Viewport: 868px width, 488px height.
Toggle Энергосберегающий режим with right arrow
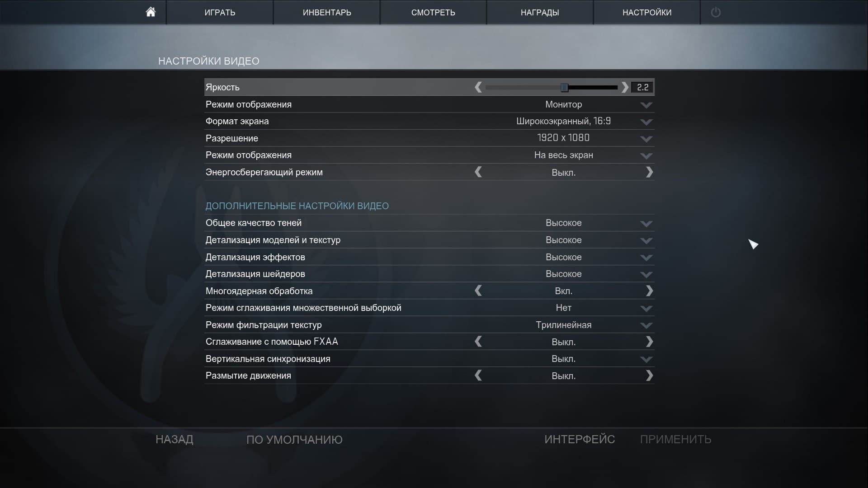(x=649, y=172)
